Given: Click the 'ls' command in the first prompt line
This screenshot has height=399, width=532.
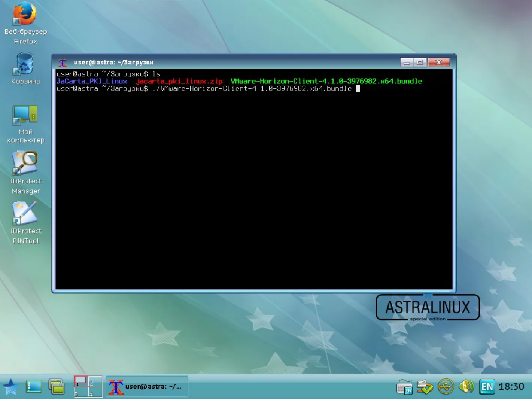Looking at the screenshot, I should pyautogui.click(x=156, y=74).
